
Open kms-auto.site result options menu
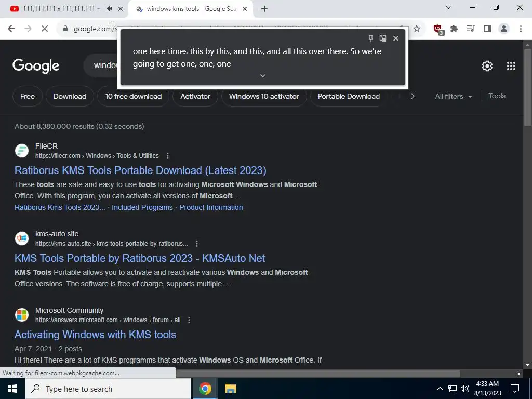point(197,244)
